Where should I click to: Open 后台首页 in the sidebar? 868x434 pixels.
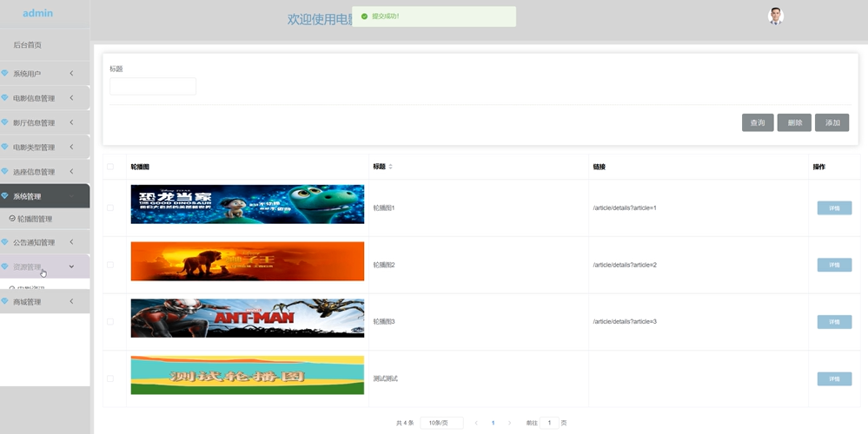45,45
